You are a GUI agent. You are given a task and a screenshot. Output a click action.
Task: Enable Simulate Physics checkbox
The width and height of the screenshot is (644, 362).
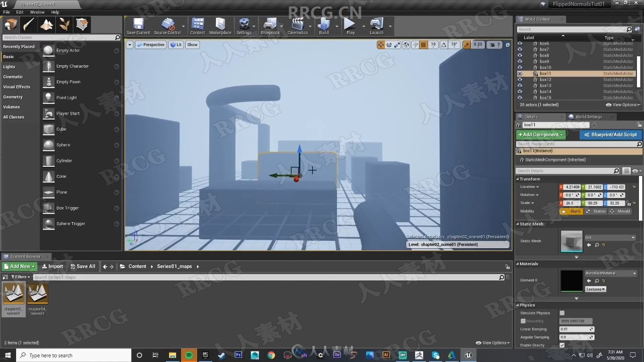tap(562, 312)
